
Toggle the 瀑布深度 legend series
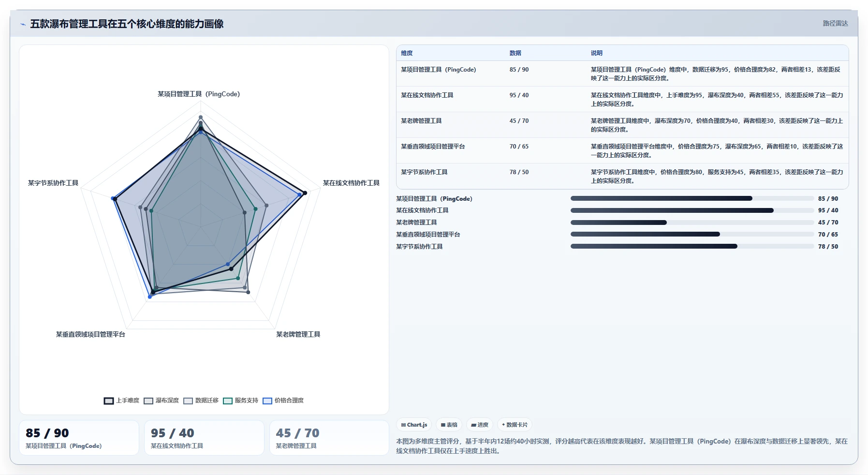[x=161, y=401]
